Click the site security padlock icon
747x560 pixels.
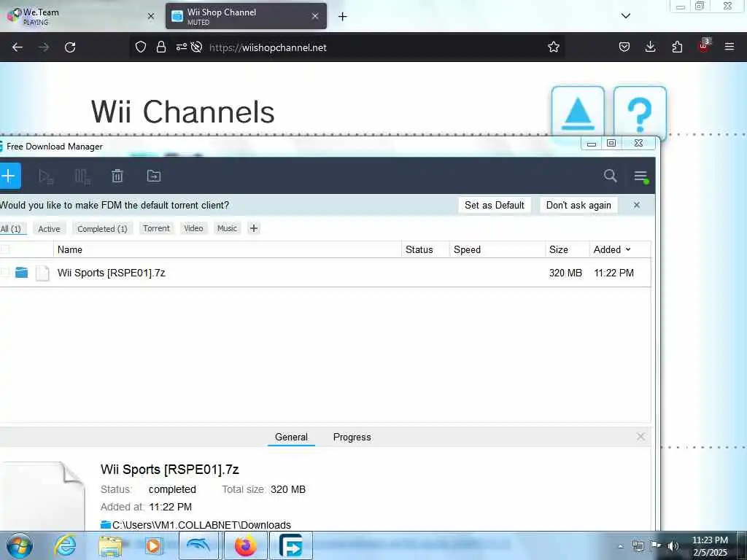161,47
